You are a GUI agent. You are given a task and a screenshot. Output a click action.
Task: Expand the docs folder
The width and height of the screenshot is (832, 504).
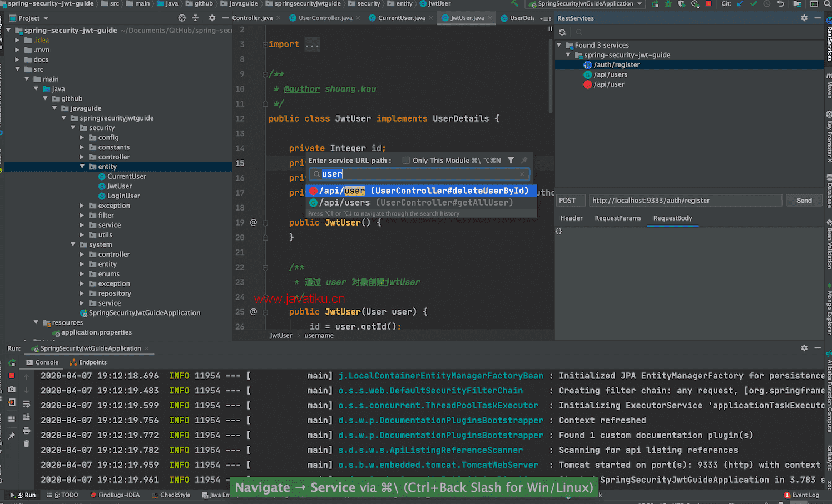(17, 59)
